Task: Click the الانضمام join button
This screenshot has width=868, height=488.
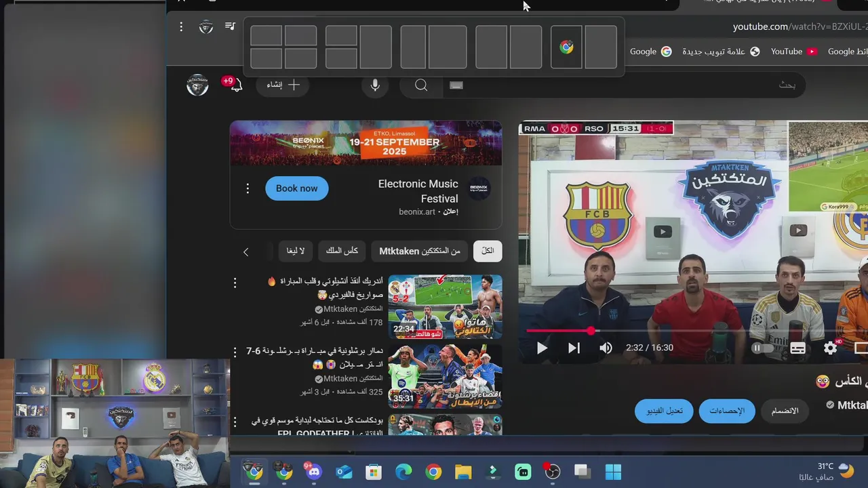Action: click(785, 411)
